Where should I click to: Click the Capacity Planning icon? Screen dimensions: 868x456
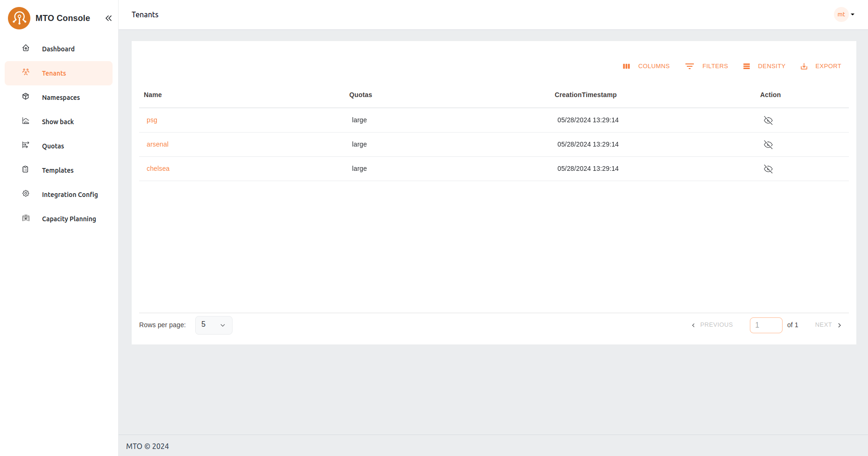coord(26,218)
